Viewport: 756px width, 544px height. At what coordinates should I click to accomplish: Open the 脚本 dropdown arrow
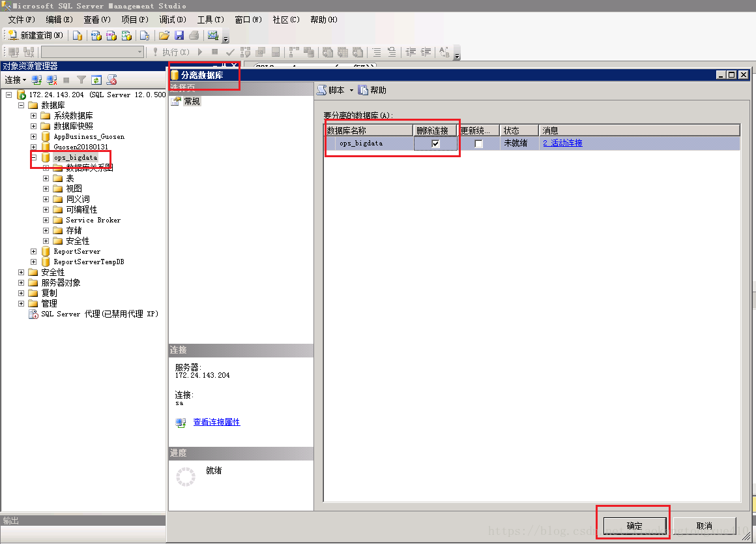pyautogui.click(x=351, y=90)
